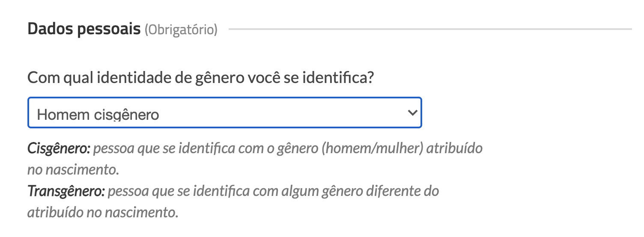Image resolution: width=644 pixels, height=237 pixels.
Task: Click the empty area inside the select box
Action: coord(283,113)
